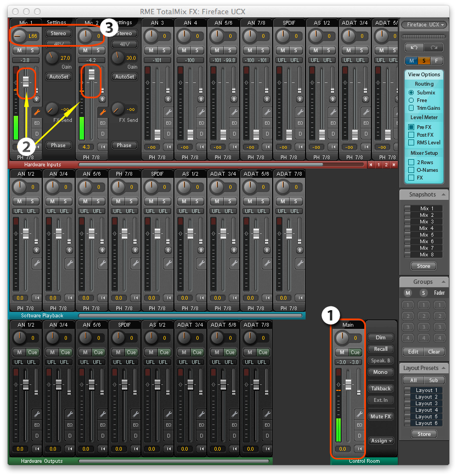Click the Mic 1 gain knob
Image resolution: width=457 pixels, height=476 pixels.
(53, 57)
